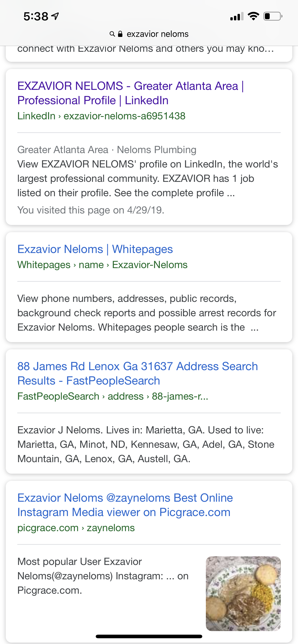Tap the 'exzavior neloms' address bar text
This screenshot has width=298, height=644.
point(157,34)
